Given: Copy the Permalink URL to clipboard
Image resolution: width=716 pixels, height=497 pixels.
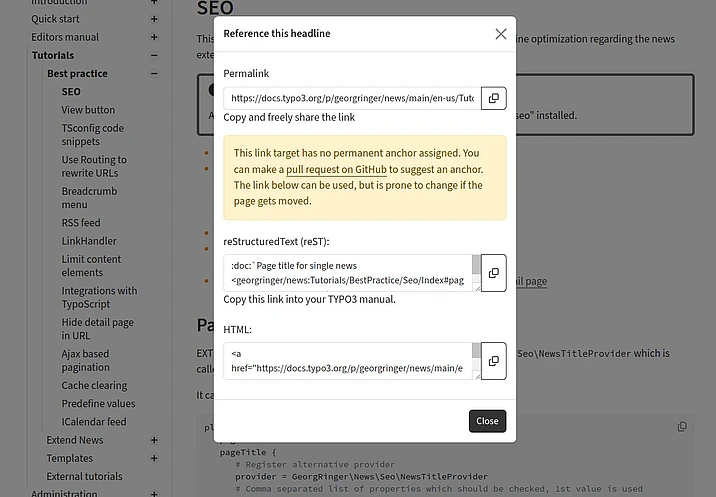Looking at the screenshot, I should (x=493, y=98).
